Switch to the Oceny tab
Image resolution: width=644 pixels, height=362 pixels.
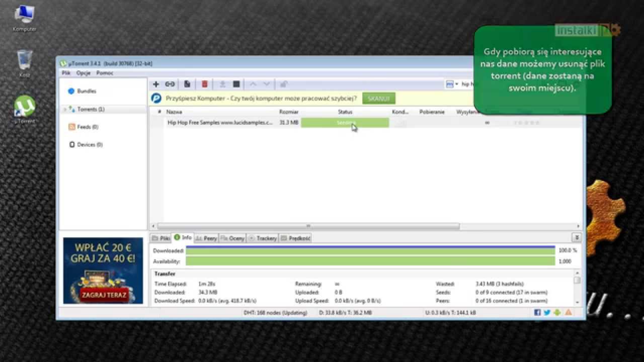pyautogui.click(x=232, y=238)
